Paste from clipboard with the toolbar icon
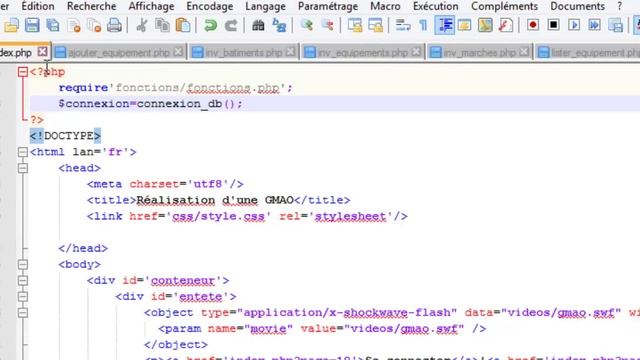Image resolution: width=640 pixels, height=360 pixels. [183, 25]
